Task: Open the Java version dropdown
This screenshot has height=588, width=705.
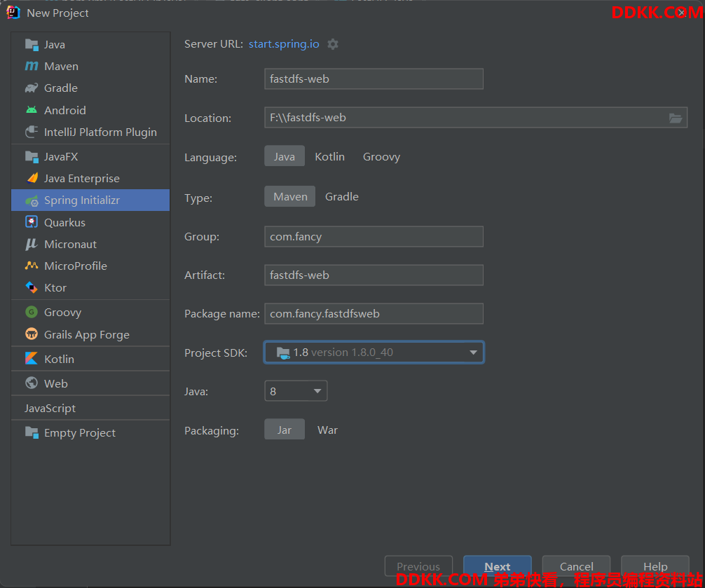Action: [296, 391]
